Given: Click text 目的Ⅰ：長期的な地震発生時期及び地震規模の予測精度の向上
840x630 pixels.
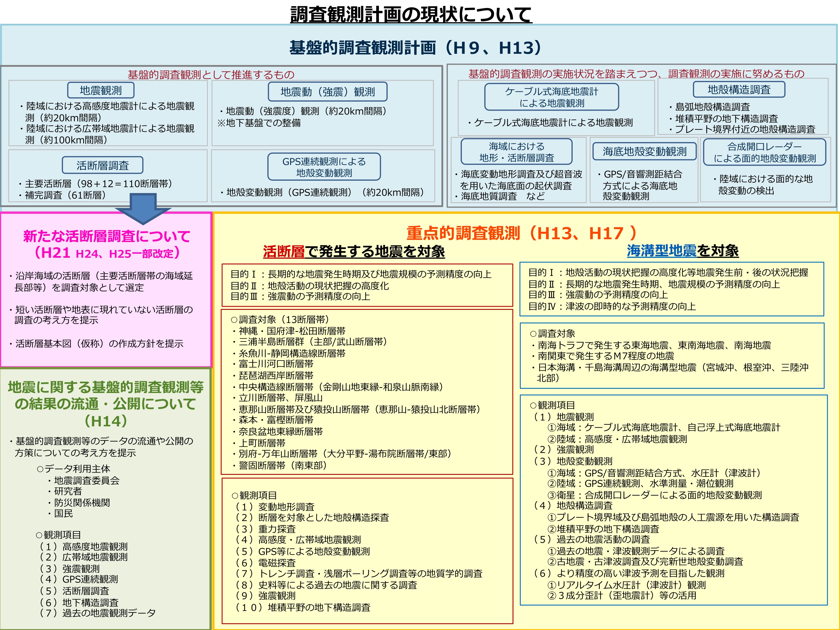Looking at the screenshot, I should pos(361,274).
